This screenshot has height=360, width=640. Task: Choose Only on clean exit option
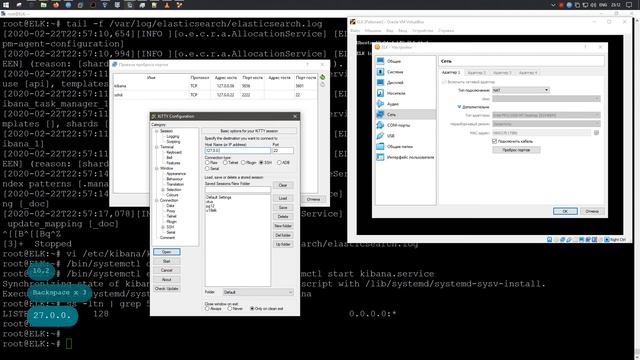(252, 309)
